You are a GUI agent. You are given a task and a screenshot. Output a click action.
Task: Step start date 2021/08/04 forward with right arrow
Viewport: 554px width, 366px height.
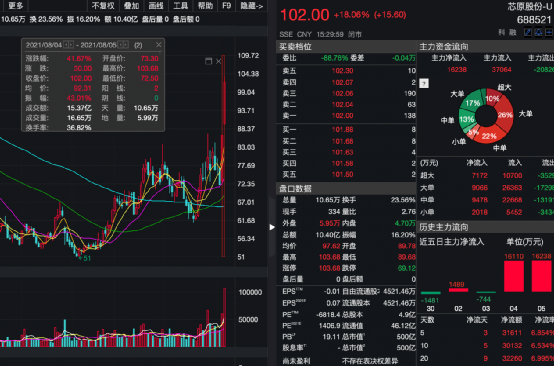71,45
